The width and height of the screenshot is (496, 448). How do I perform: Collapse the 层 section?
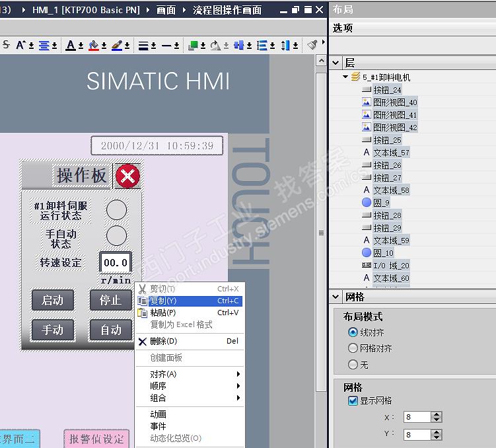[x=336, y=63]
